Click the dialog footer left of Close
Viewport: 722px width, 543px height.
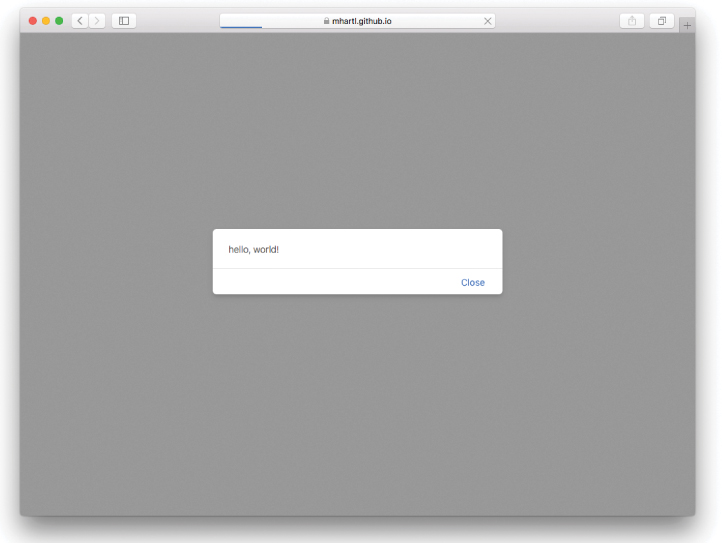click(330, 282)
